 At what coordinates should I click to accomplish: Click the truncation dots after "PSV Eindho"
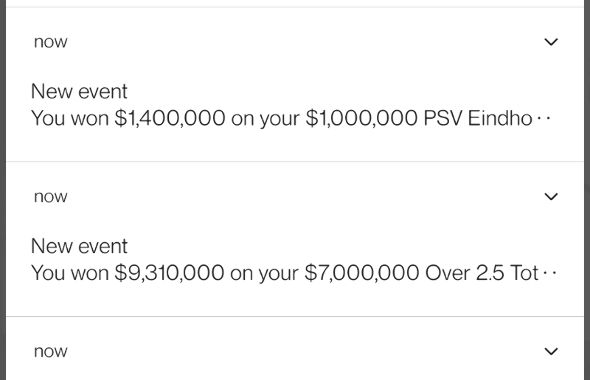tap(544, 118)
